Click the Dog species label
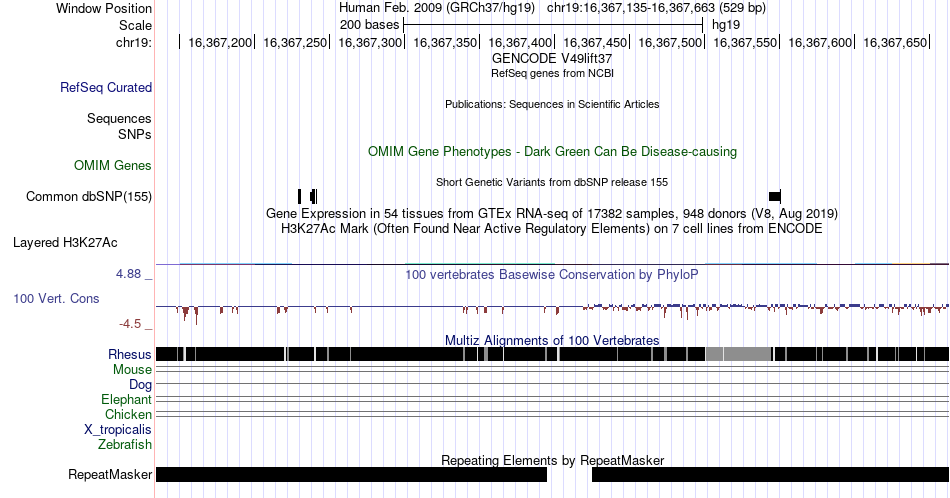950x498 pixels. pos(140,385)
